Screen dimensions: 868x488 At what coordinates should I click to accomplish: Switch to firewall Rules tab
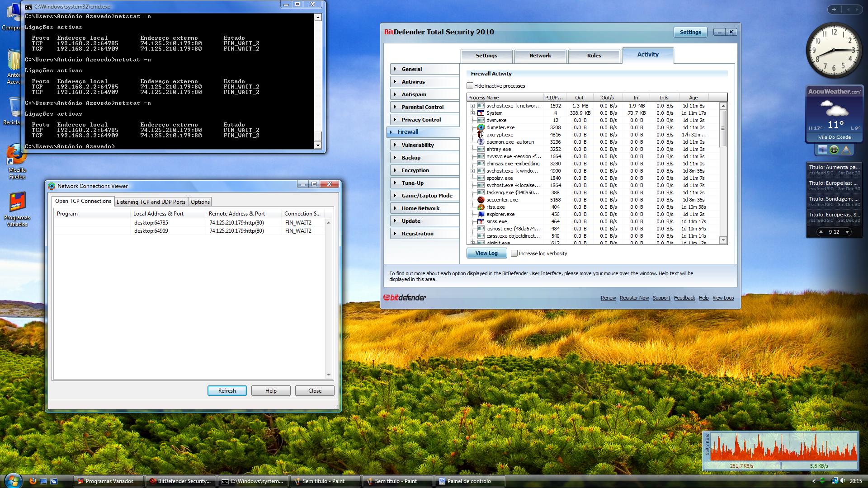(x=594, y=56)
